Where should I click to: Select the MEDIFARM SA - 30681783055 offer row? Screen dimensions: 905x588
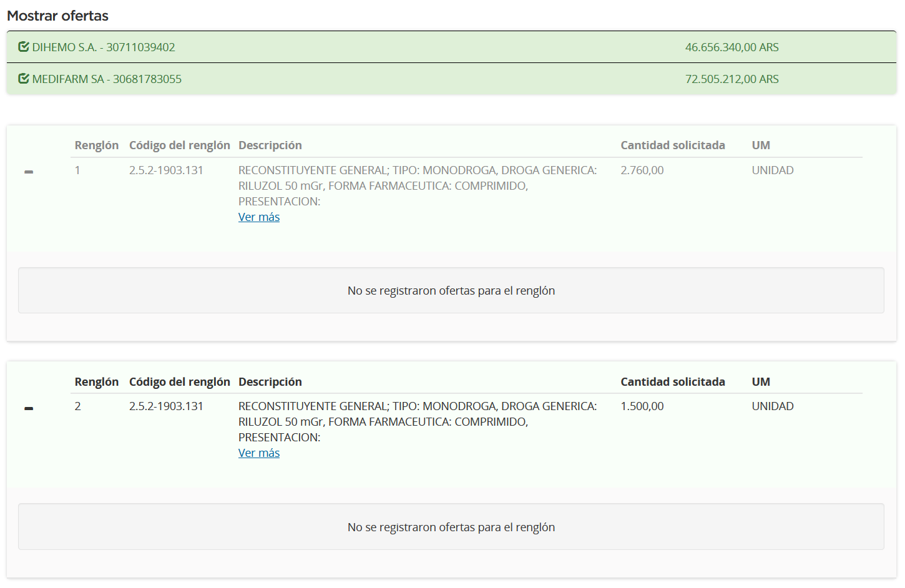(x=451, y=79)
